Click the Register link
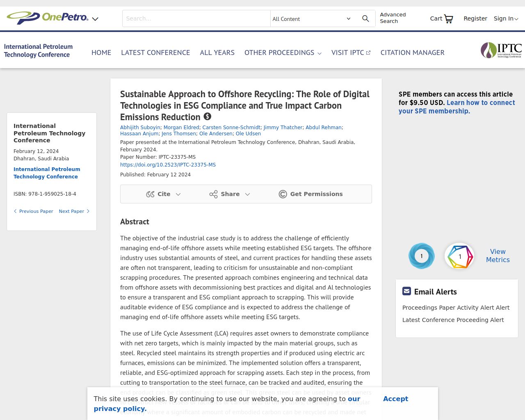This screenshot has height=420, width=525. click(475, 18)
